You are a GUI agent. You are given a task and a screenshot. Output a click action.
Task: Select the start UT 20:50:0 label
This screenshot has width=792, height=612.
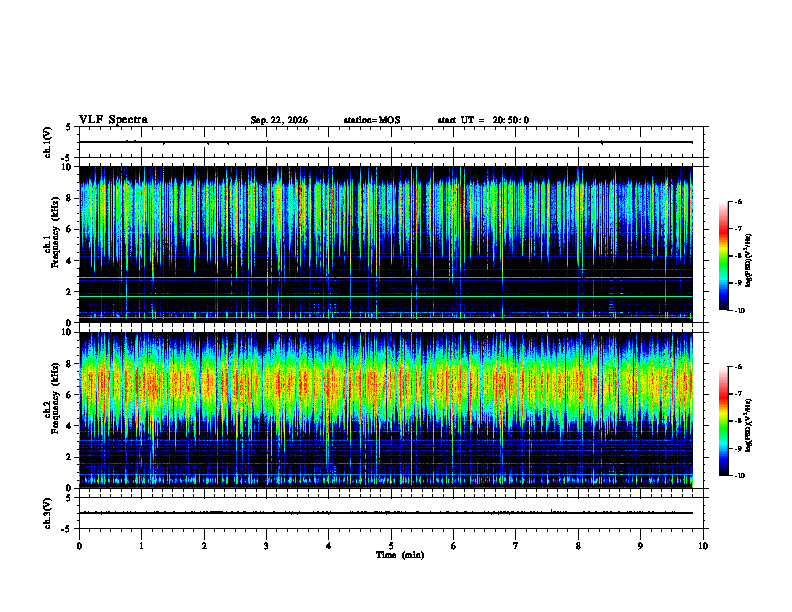click(x=483, y=120)
